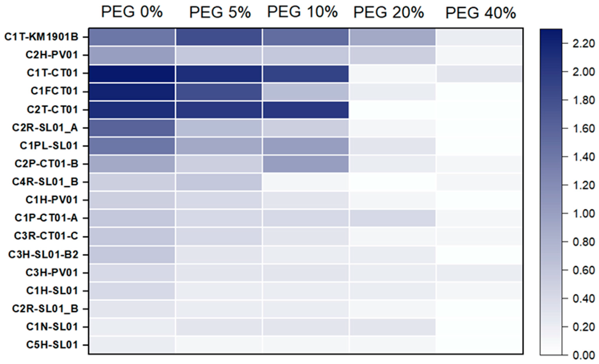599x364 pixels.
Task: Click the PEG 0% column header
Action: click(132, 12)
